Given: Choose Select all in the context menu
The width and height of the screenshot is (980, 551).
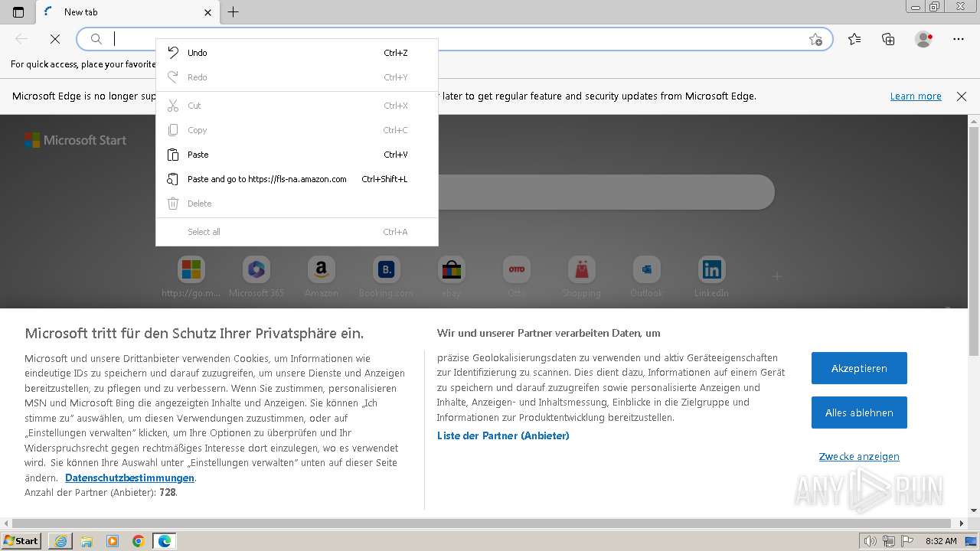Looking at the screenshot, I should pos(297,232).
